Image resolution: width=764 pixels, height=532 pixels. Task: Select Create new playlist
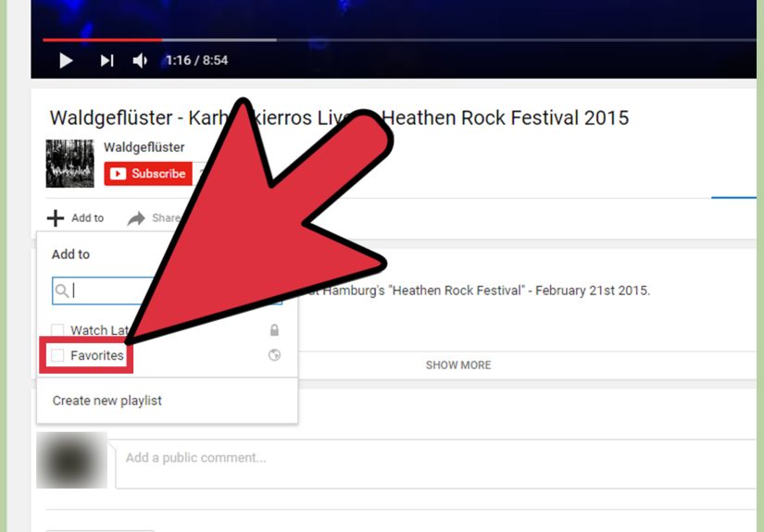(x=107, y=401)
